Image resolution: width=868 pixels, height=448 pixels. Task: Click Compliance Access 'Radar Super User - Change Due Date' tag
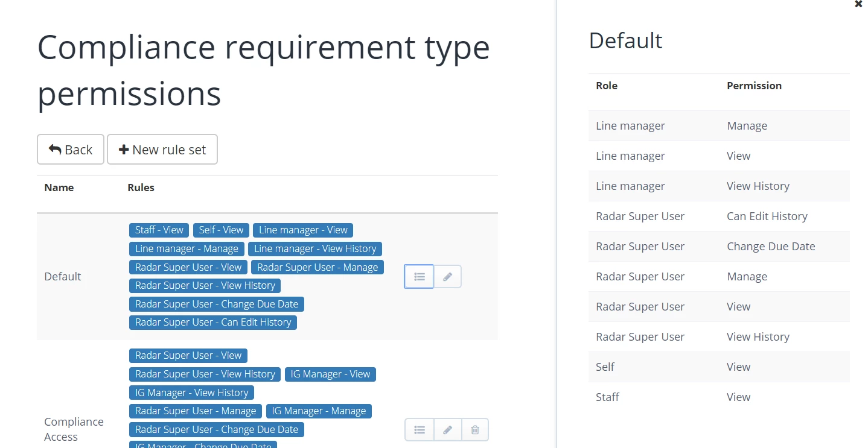(x=217, y=429)
